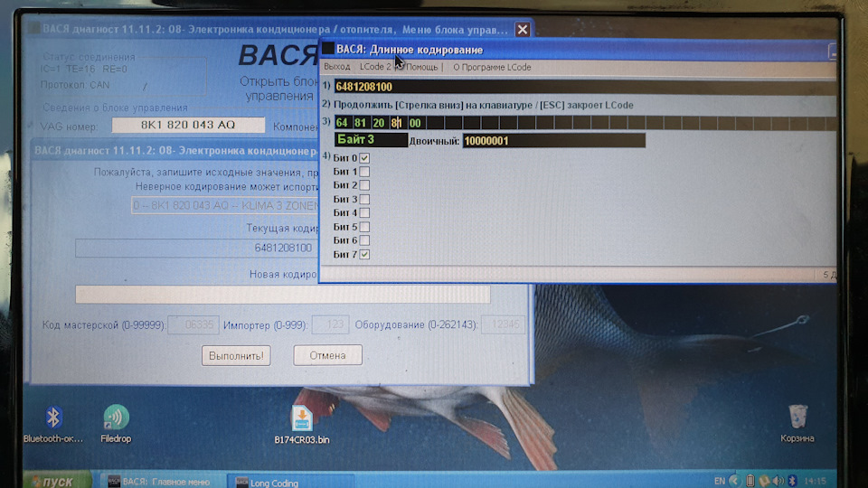Image resolution: width=868 pixels, height=488 pixels.
Task: Toggle Бит 3 checkbox
Action: tap(364, 199)
